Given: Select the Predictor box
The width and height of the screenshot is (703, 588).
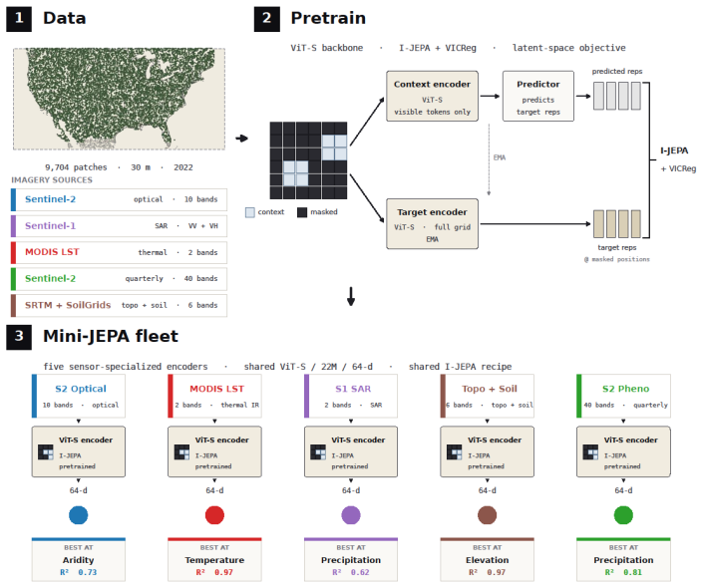Looking at the screenshot, I should pyautogui.click(x=538, y=96).
